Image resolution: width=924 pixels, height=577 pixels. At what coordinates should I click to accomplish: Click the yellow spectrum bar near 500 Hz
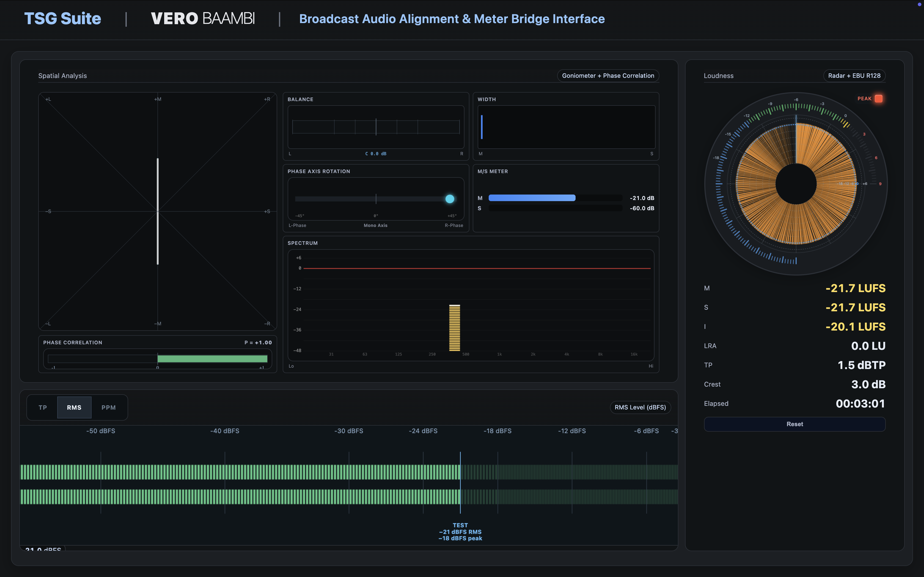point(454,328)
